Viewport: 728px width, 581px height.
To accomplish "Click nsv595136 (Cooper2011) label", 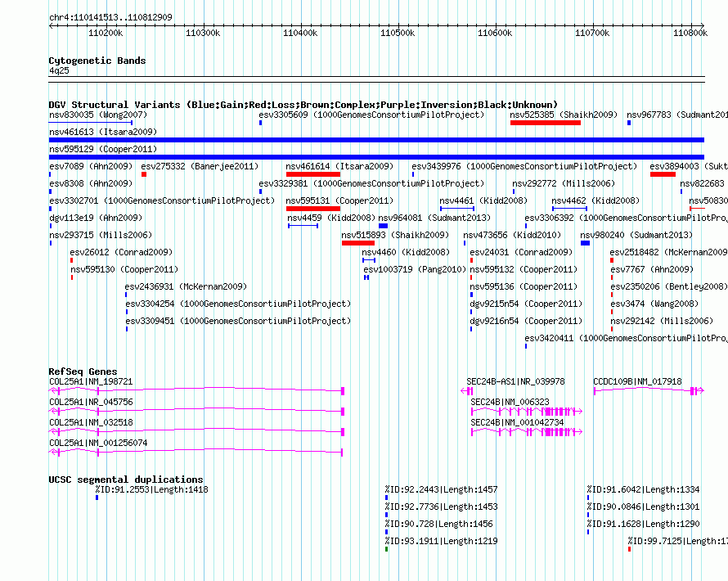I will tap(524, 286).
